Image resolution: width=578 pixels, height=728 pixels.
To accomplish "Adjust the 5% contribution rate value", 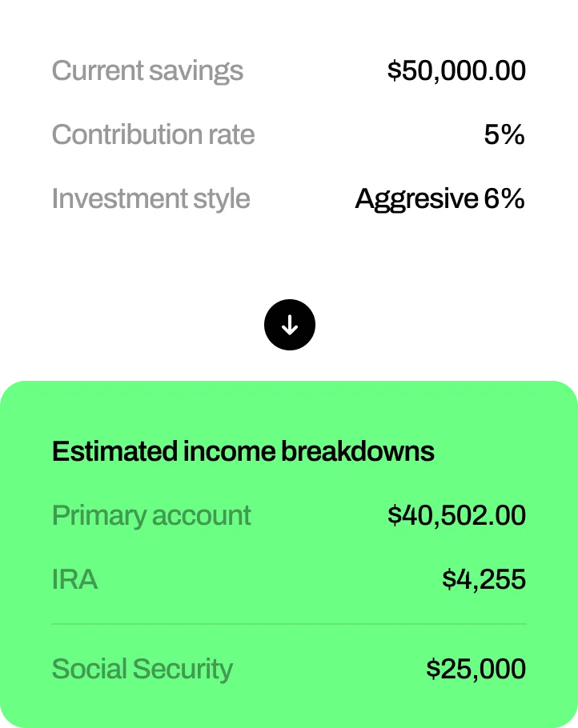I will [x=504, y=134].
